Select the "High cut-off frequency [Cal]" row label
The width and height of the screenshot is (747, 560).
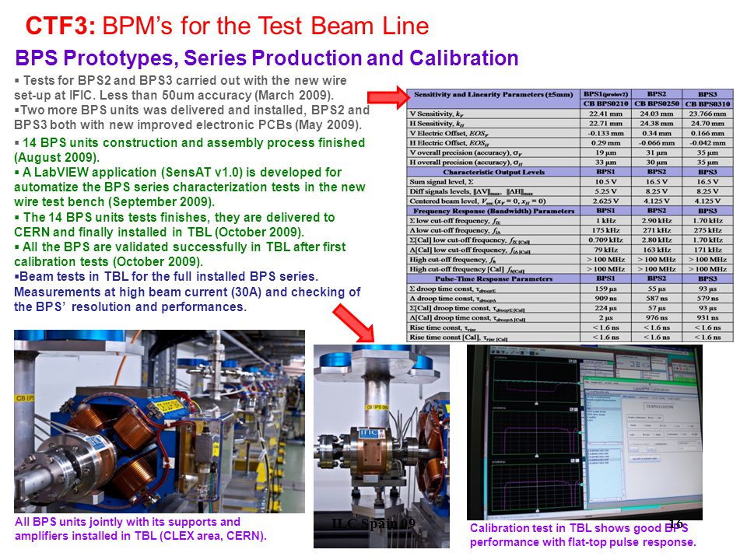pyautogui.click(x=467, y=269)
